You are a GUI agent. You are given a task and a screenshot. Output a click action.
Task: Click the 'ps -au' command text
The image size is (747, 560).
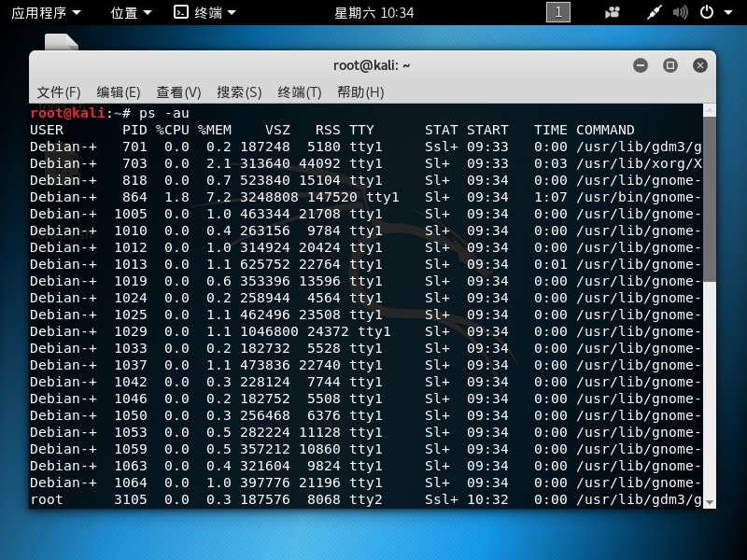point(164,113)
